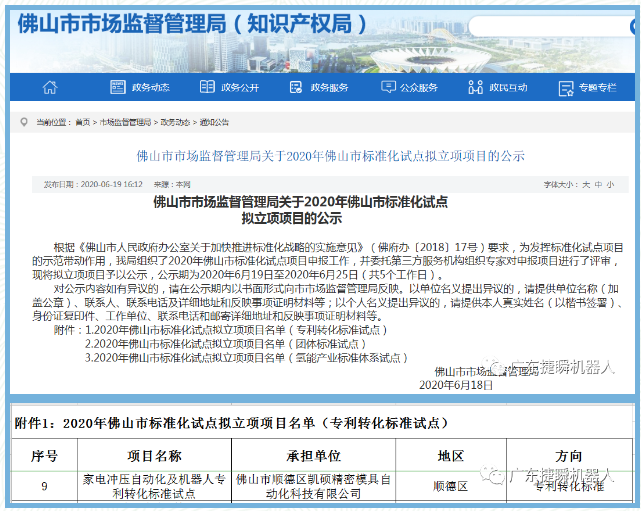Image resolution: width=641 pixels, height=511 pixels.
Task: Follow the 通知公告 breadcrumb link
Action: [214, 122]
